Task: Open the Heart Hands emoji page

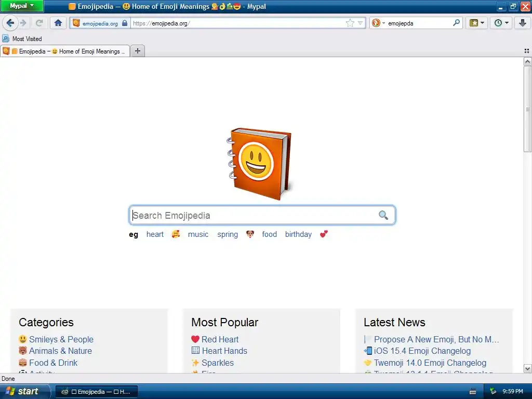Action: click(224, 351)
